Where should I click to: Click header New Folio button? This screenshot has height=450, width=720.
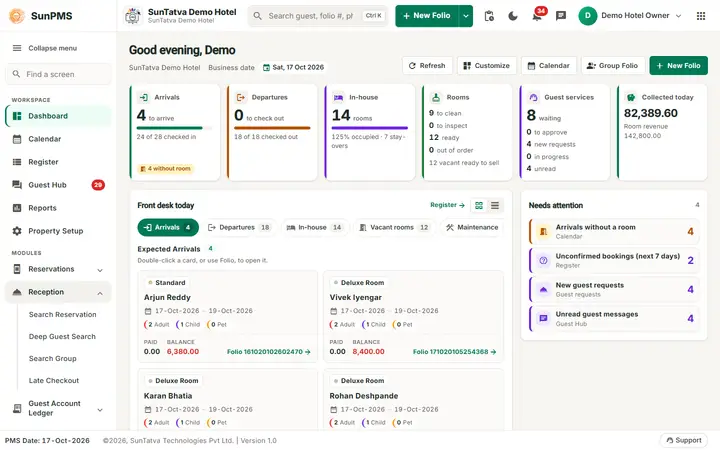coord(427,16)
